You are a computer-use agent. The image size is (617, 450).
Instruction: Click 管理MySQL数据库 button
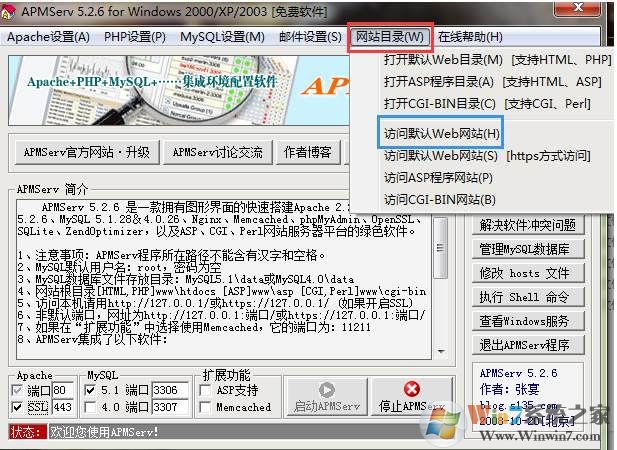[x=528, y=249]
